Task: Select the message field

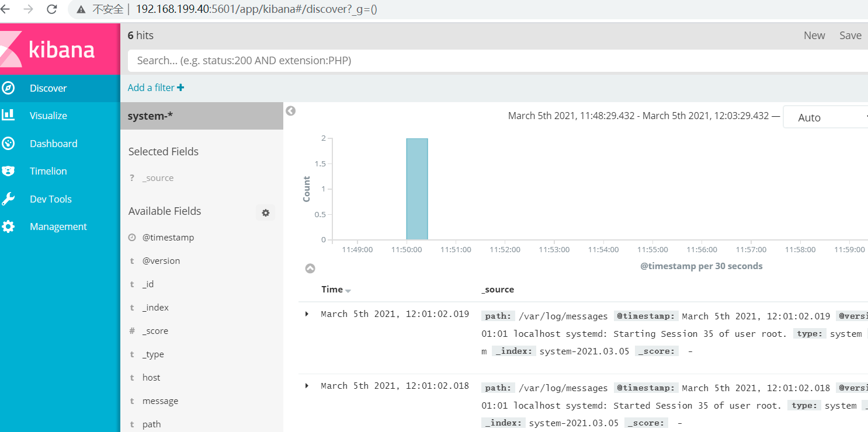Action: click(161, 401)
